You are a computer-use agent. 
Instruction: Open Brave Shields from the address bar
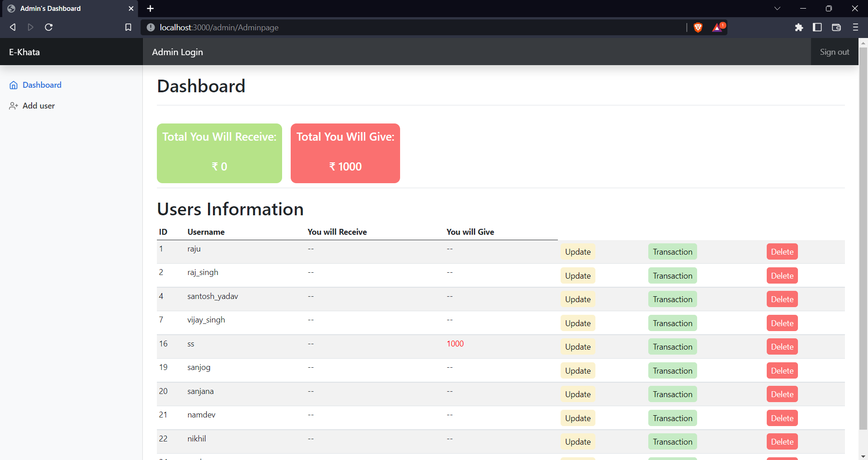(698, 27)
